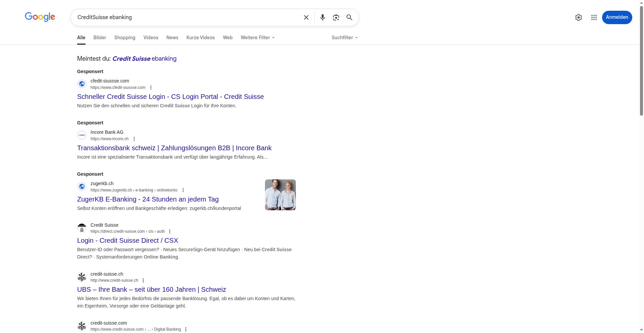
Task: Click the cfedit-siussse.com globe favicon
Action: point(82,84)
